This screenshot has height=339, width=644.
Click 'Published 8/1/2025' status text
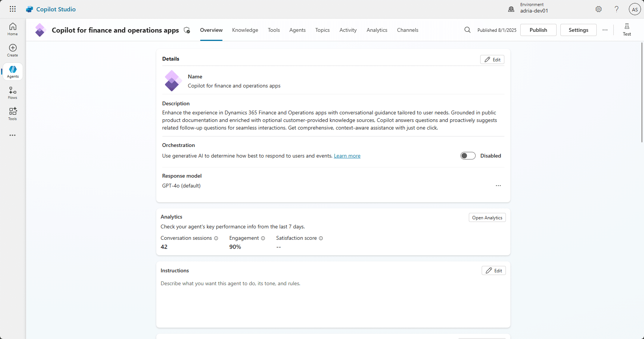pyautogui.click(x=497, y=30)
